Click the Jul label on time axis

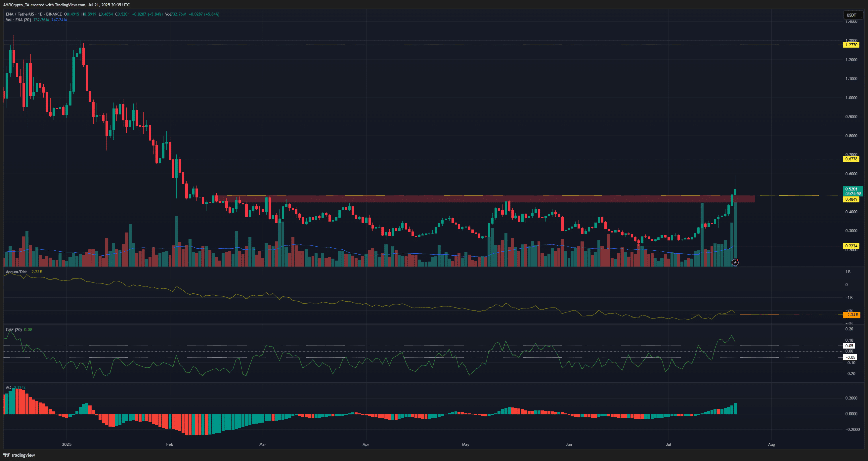(x=668, y=444)
